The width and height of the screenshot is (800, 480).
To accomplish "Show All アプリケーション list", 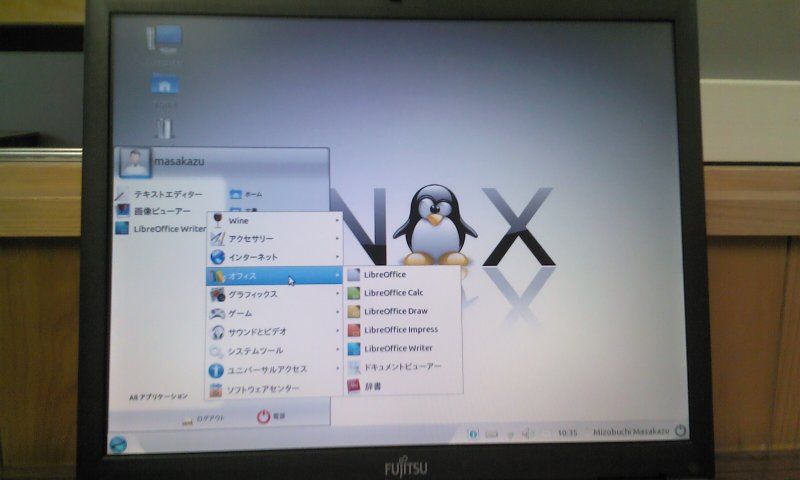I will coord(158,396).
